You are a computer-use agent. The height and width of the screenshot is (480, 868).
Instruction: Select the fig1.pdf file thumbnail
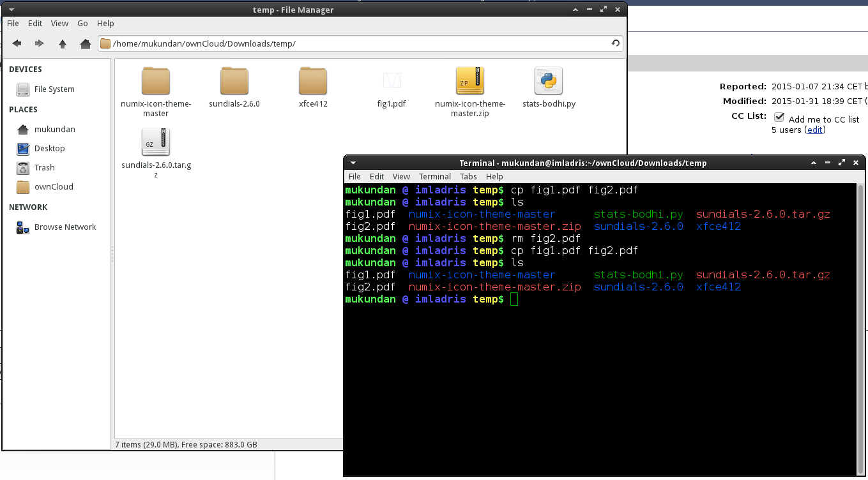pos(392,81)
